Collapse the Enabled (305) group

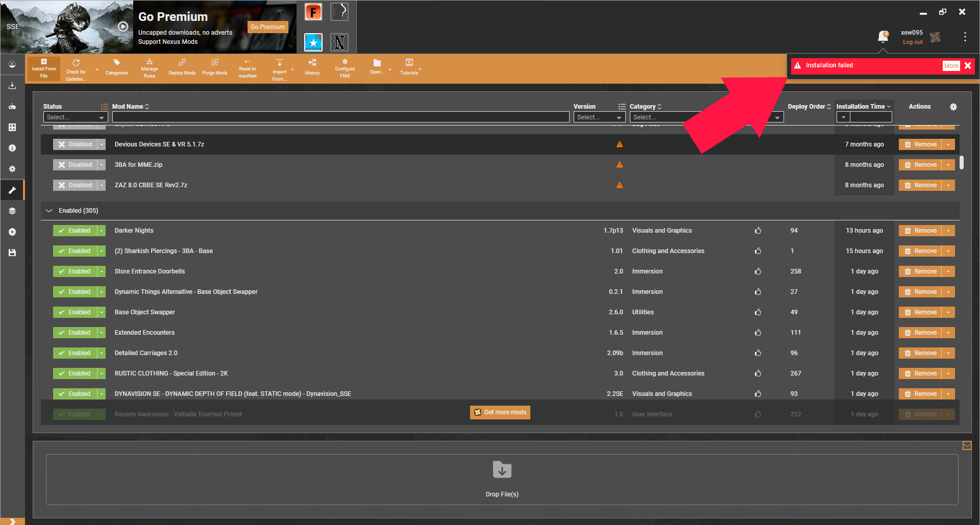(49, 211)
